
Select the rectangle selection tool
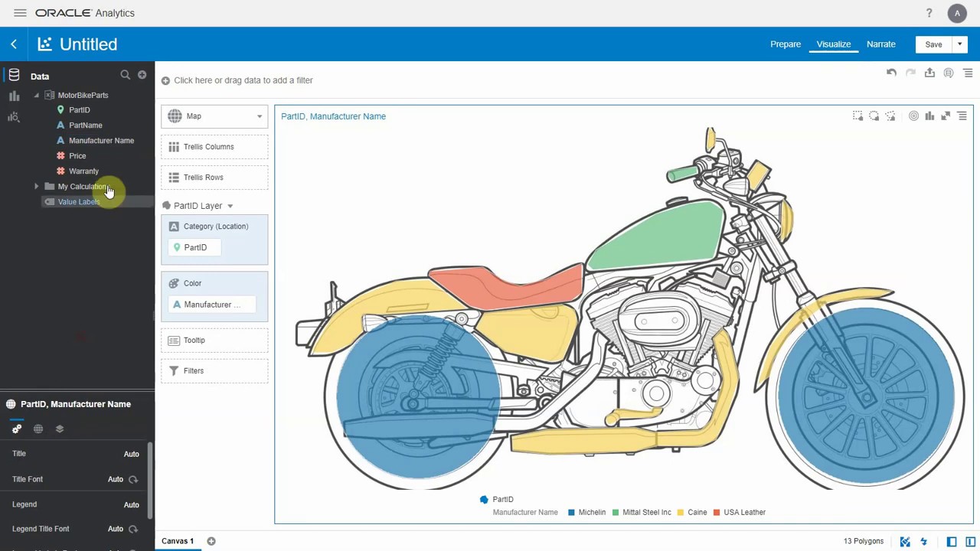click(x=857, y=116)
